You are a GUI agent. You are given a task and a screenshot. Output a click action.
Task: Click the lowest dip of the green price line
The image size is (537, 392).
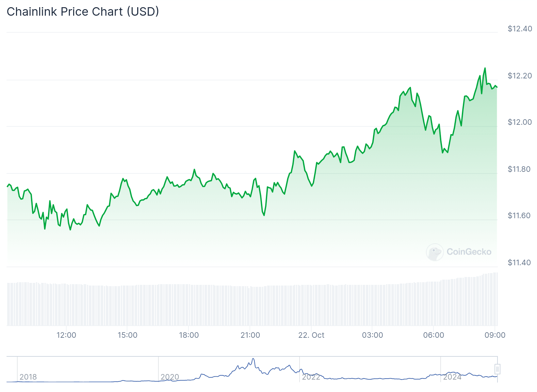(70, 230)
